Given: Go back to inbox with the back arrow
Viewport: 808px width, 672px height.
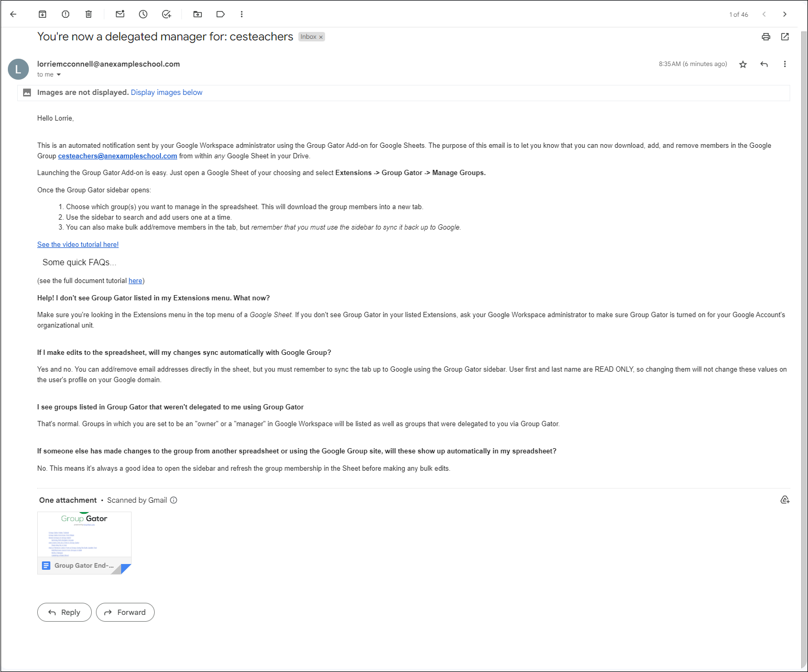Looking at the screenshot, I should [14, 14].
